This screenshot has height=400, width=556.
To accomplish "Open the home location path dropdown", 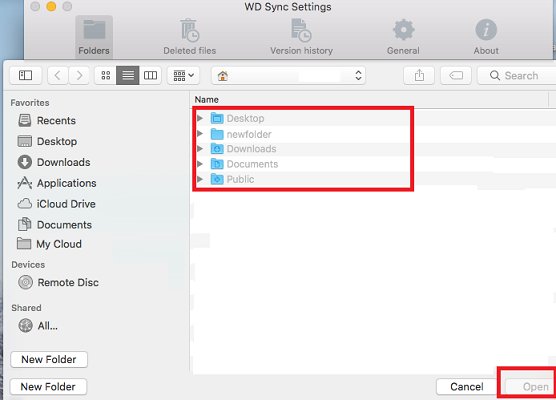I will [x=288, y=76].
